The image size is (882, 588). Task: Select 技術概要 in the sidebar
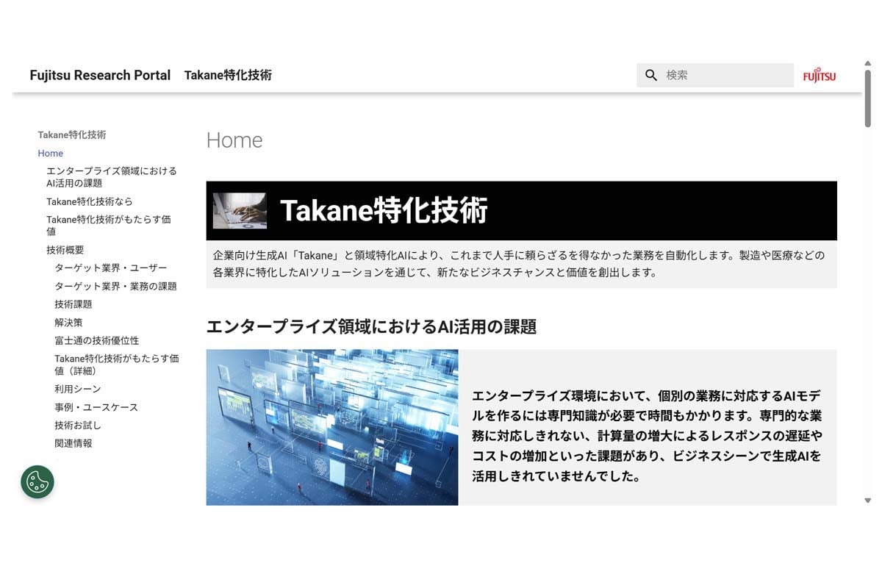[65, 249]
